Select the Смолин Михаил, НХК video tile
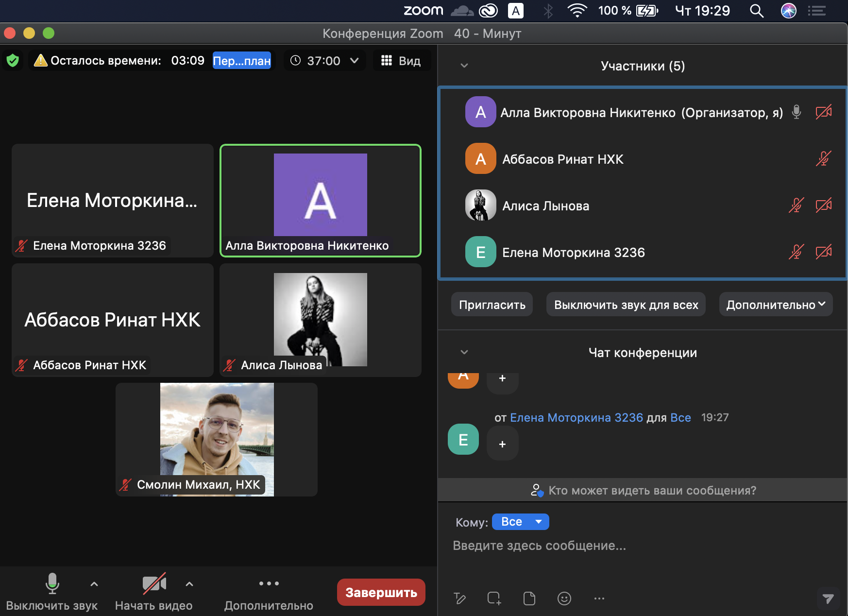This screenshot has height=616, width=848. [217, 440]
